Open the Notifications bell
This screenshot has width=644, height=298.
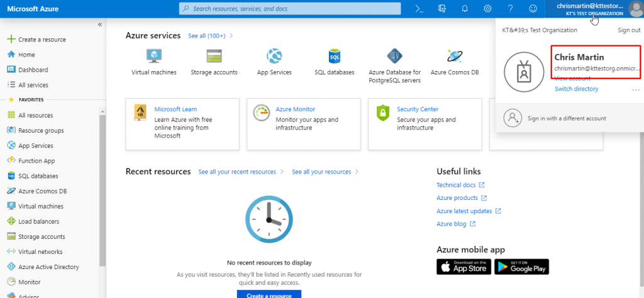[x=465, y=9]
